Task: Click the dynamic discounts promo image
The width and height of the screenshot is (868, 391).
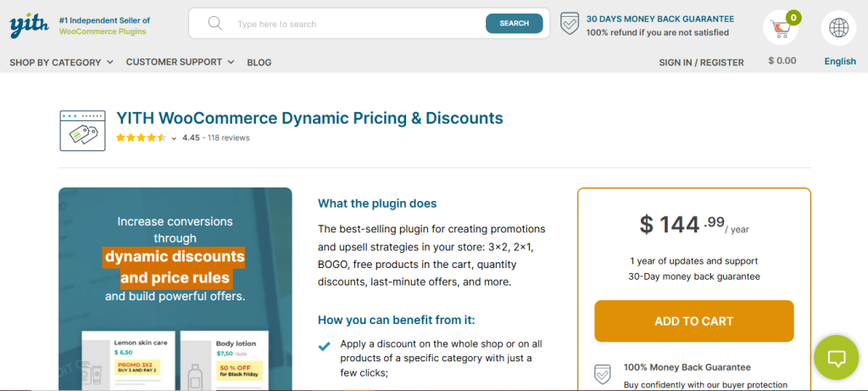Action: click(175, 289)
